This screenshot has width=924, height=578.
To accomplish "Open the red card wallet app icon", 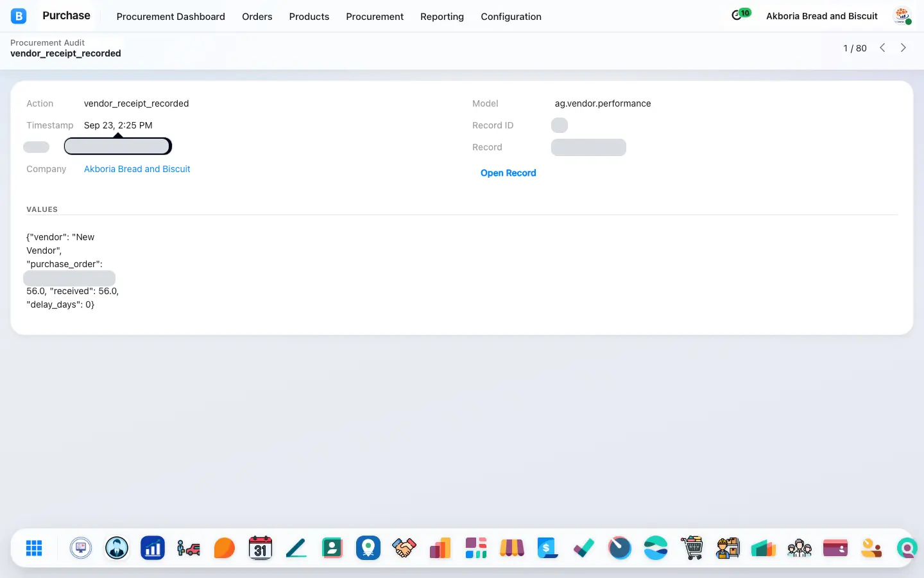I will [x=835, y=548].
